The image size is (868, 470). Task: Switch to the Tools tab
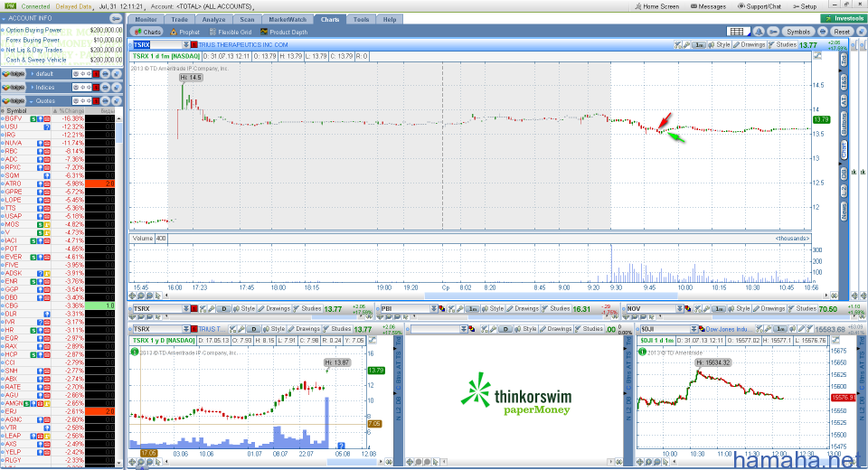(x=361, y=19)
